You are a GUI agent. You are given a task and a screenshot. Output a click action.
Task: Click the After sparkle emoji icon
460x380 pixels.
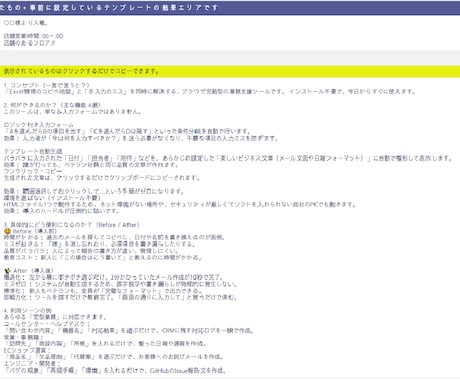(7, 270)
